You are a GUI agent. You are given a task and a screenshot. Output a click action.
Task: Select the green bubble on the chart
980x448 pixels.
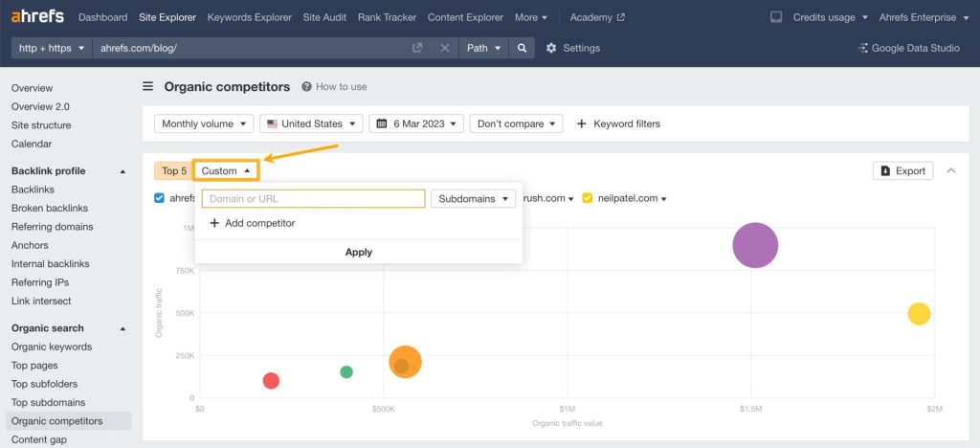pyautogui.click(x=346, y=371)
